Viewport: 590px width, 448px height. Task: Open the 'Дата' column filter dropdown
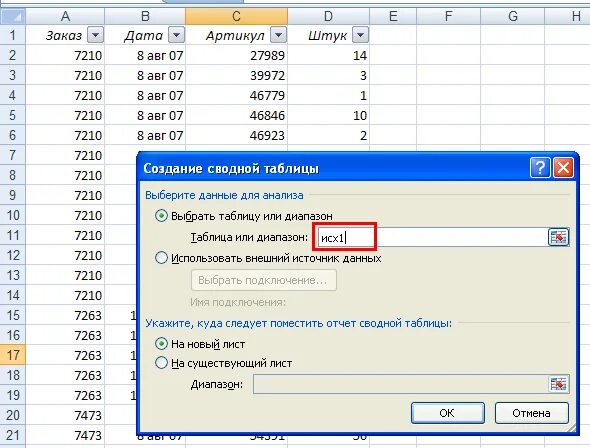click(x=176, y=35)
